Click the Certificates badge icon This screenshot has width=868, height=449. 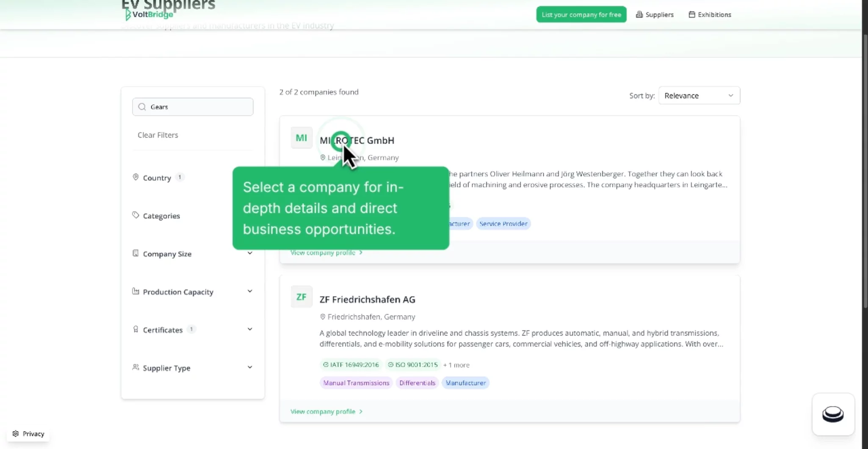135,330
